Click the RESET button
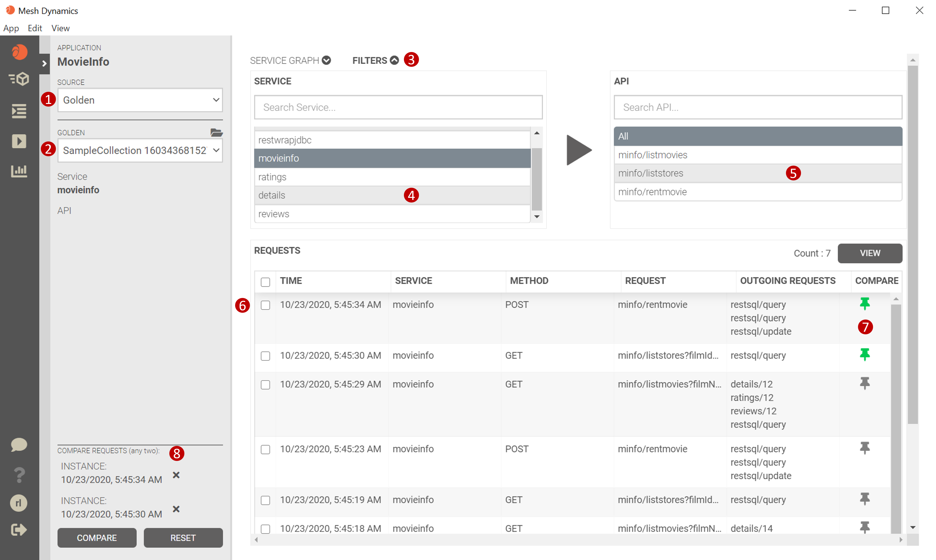This screenshot has height=560, width=936. coord(183,538)
